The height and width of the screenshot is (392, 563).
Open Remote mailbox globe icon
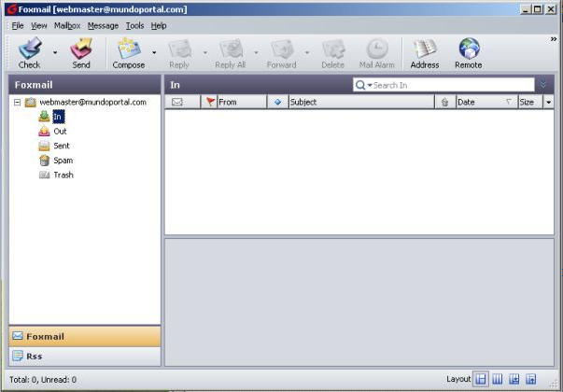pos(469,49)
